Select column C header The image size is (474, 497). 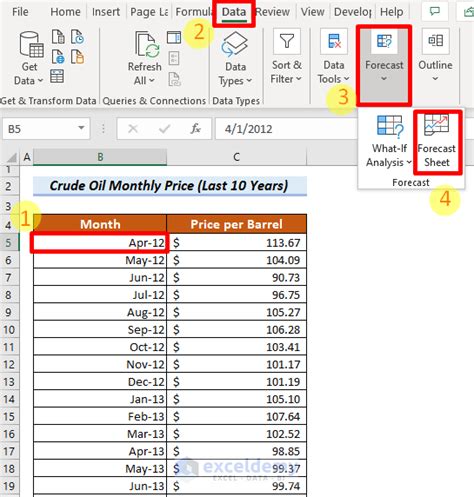tap(236, 157)
